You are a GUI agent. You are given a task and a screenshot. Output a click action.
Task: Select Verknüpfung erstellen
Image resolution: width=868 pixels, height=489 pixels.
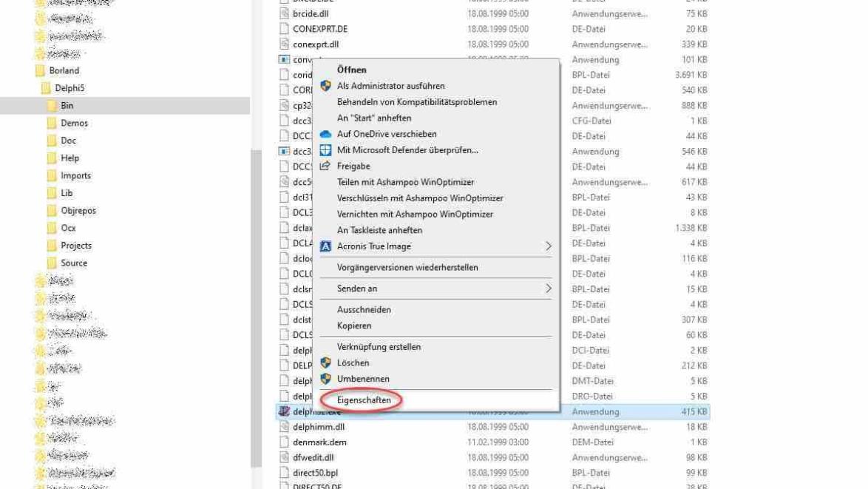[379, 347]
